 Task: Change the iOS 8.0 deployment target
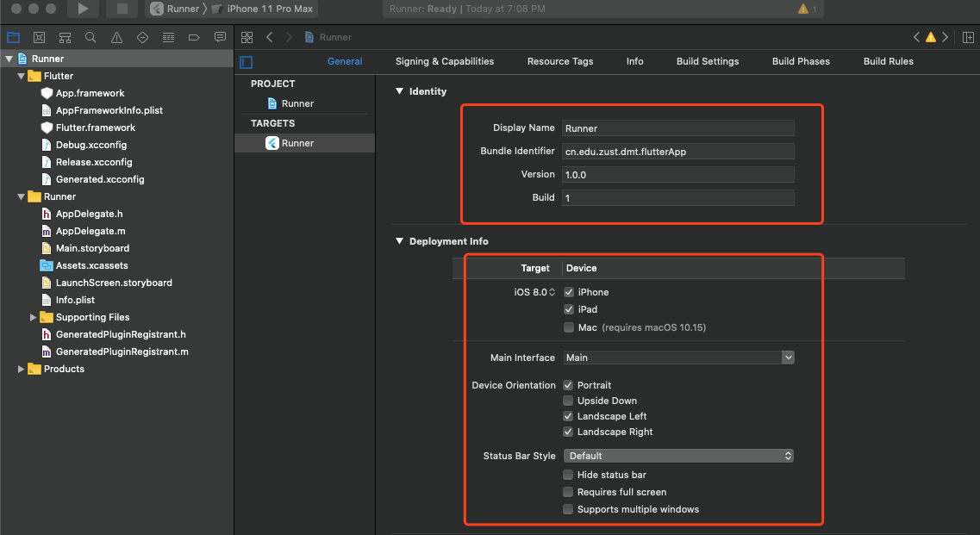click(x=534, y=292)
